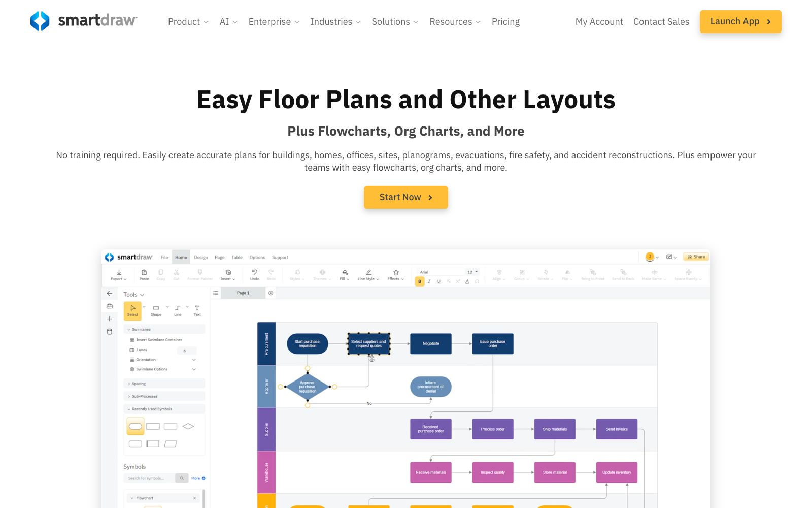Toggle Italic formatting button

[429, 281]
